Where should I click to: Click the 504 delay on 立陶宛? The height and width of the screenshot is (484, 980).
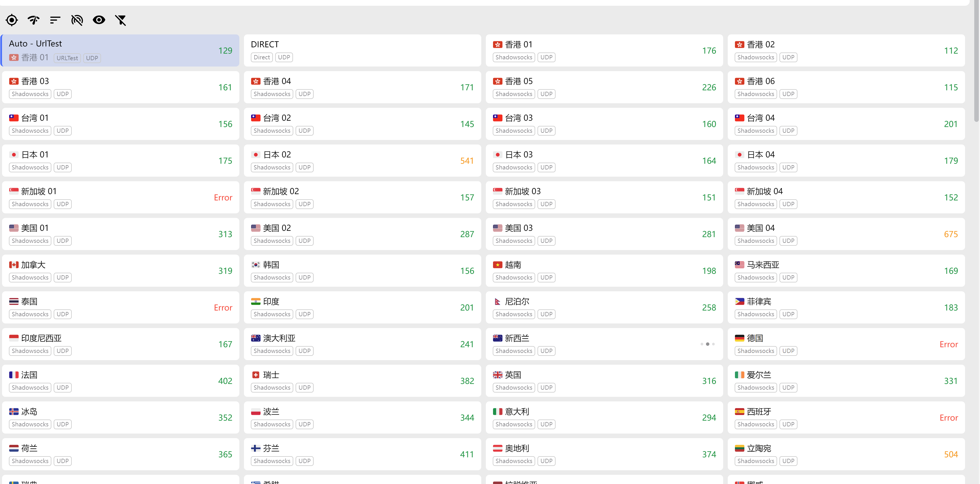(x=951, y=454)
